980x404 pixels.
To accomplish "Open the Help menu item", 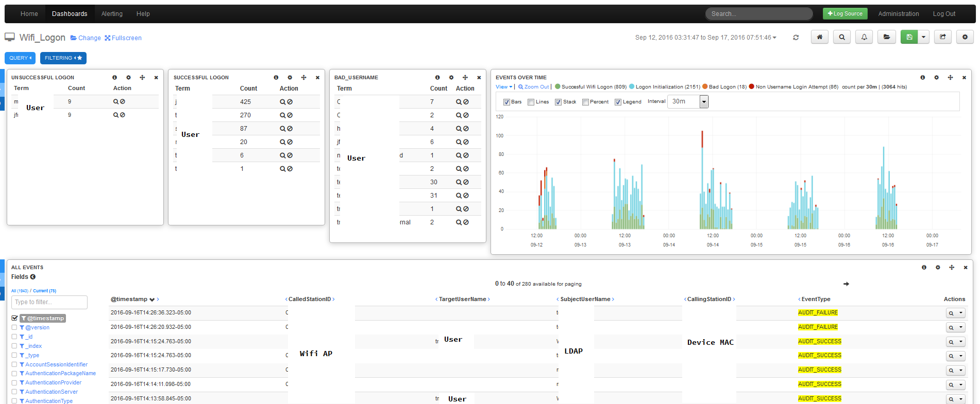I will (143, 14).
